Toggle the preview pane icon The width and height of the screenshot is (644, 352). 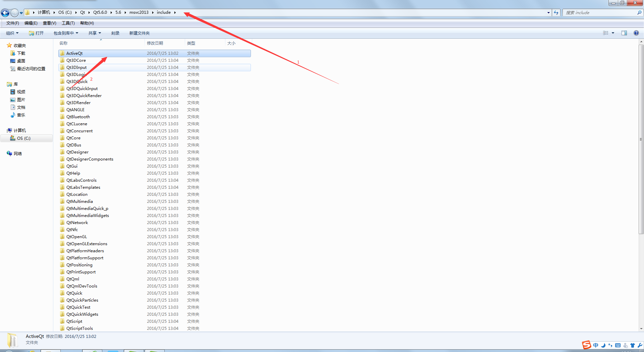pyautogui.click(x=624, y=33)
